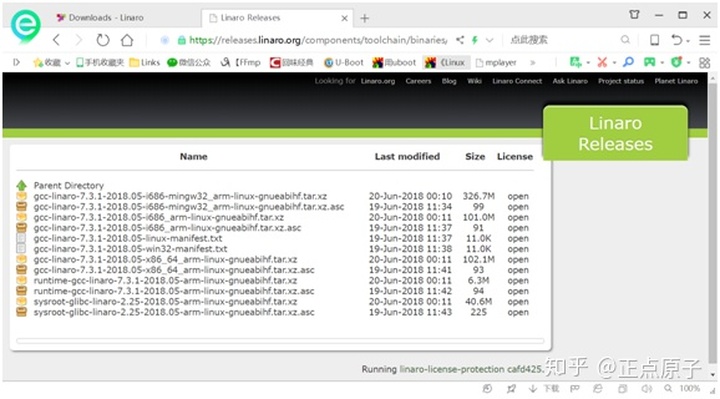Click the sound speaker icon in status bar

coord(646,389)
